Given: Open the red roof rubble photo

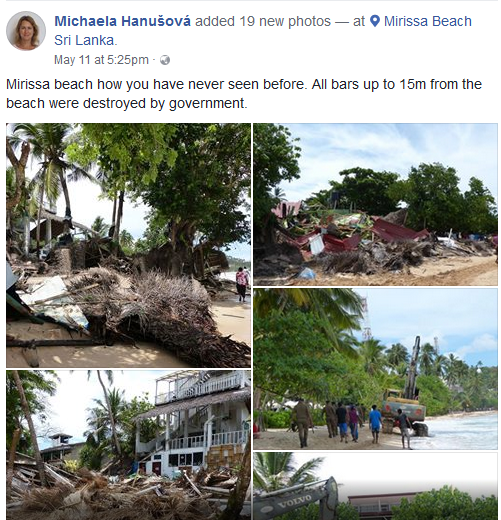Looking at the screenshot, I should point(375,204).
